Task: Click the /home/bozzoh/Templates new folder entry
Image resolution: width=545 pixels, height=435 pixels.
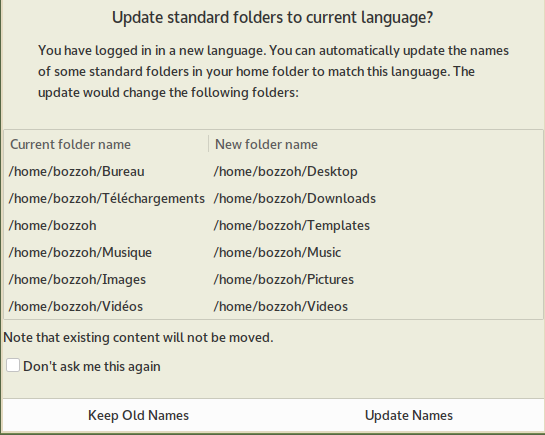Action: tap(292, 225)
